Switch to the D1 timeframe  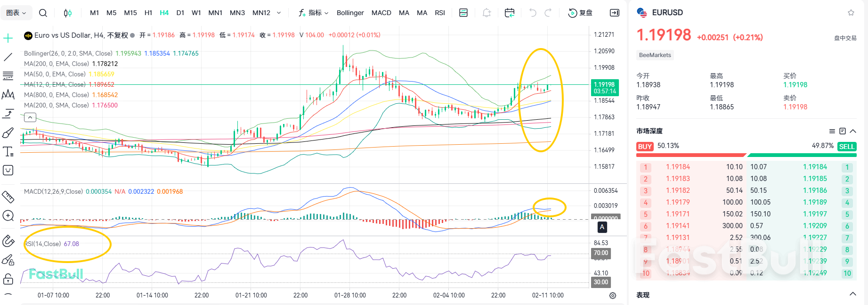point(180,13)
